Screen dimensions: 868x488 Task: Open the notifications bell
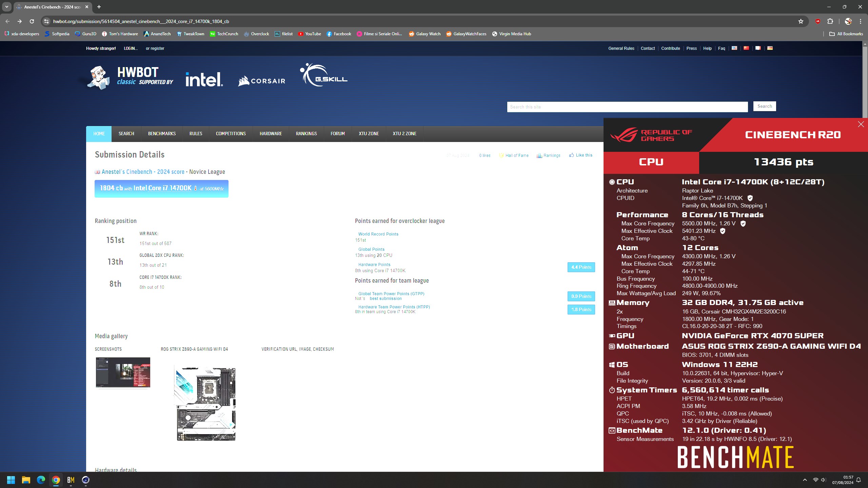pos(859,480)
